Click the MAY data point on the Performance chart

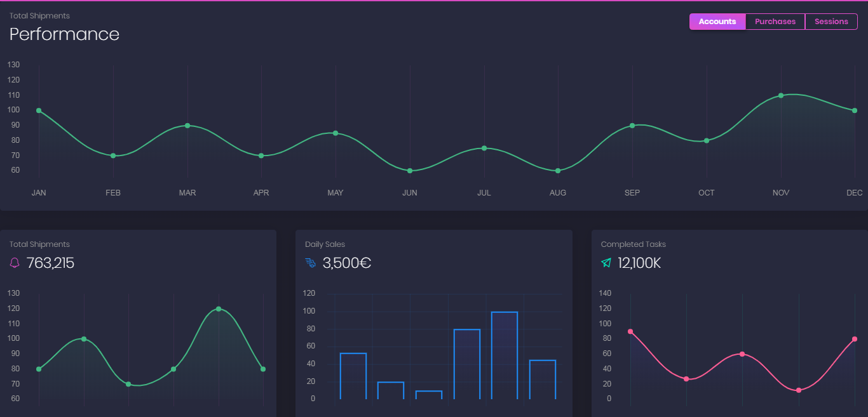tap(336, 133)
